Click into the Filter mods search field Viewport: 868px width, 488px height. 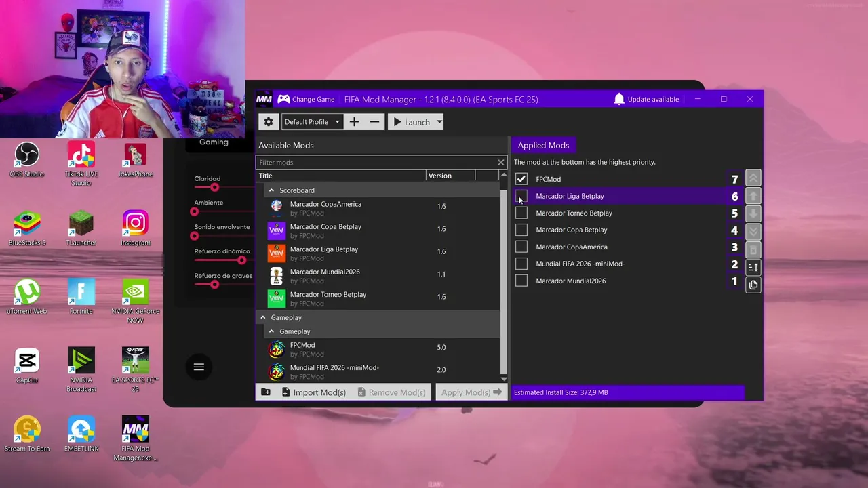click(x=376, y=163)
